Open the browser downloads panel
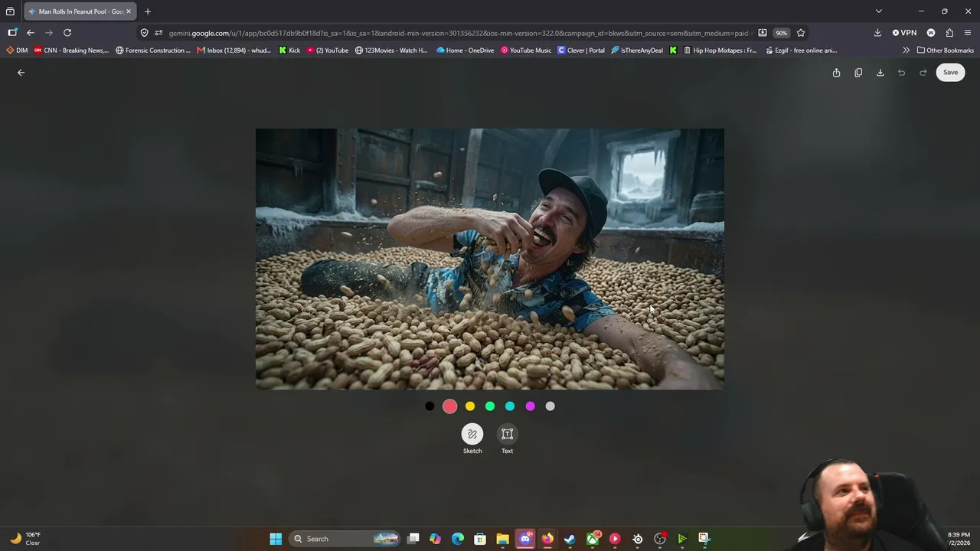Viewport: 980px width, 551px height. (877, 33)
